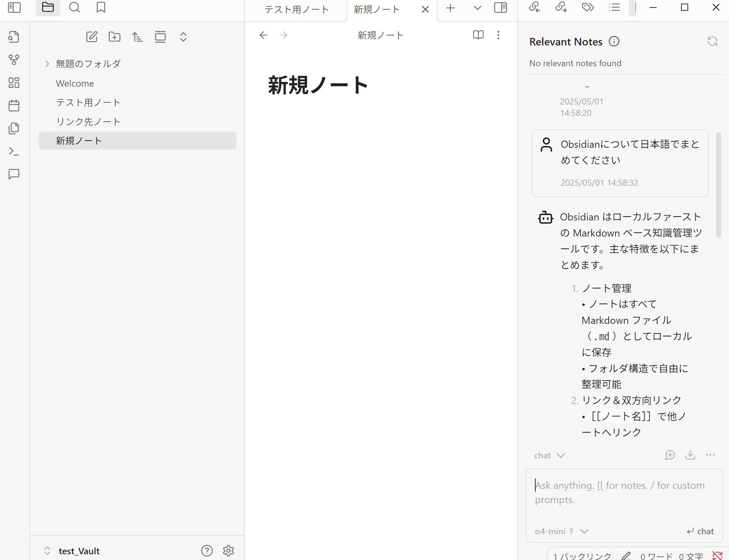The height and width of the screenshot is (560, 729).
Task: Send message with chat button
Action: (x=700, y=531)
